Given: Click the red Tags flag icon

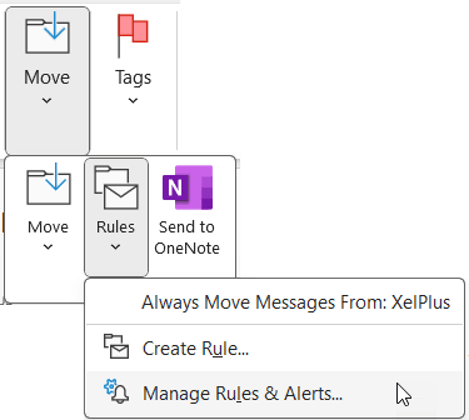Looking at the screenshot, I should (x=133, y=35).
